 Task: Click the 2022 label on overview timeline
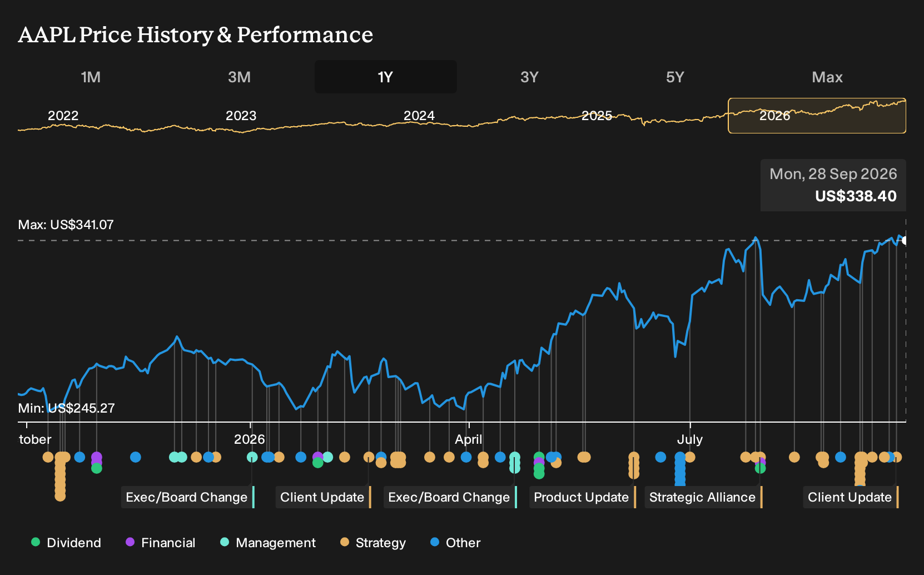[x=63, y=116]
